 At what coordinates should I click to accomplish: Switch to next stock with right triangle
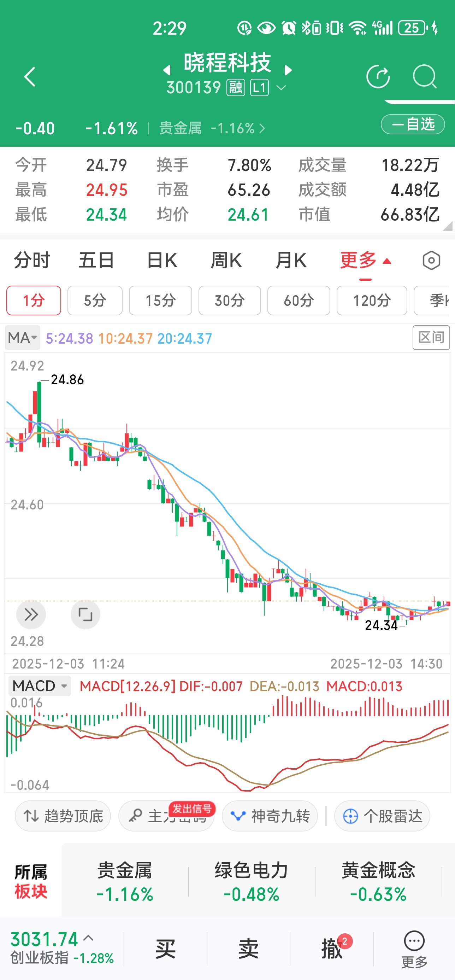(x=288, y=70)
